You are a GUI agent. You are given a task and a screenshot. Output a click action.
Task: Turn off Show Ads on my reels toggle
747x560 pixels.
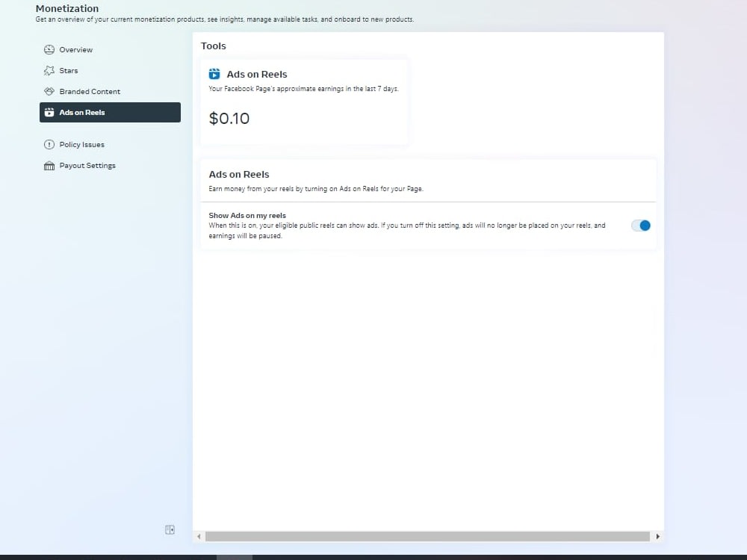coord(641,225)
